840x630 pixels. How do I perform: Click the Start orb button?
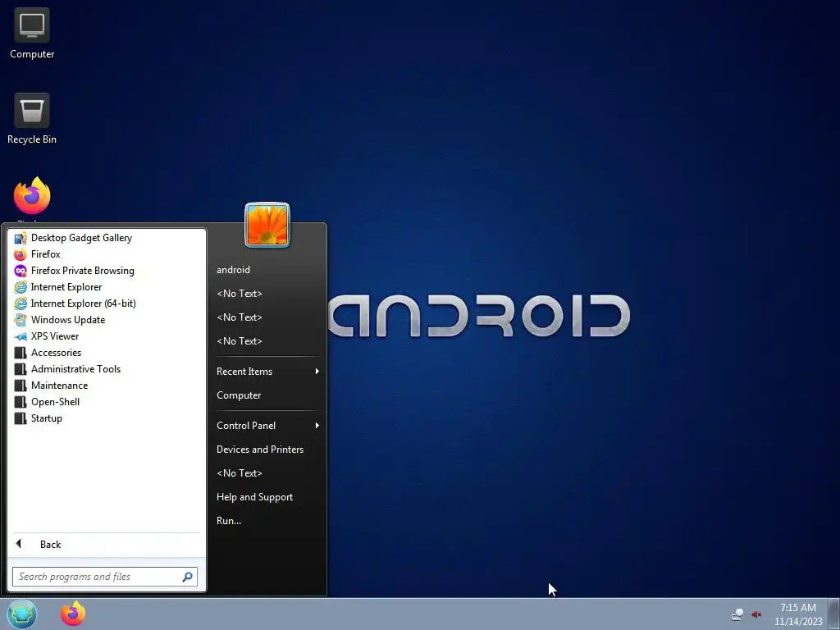click(x=22, y=614)
